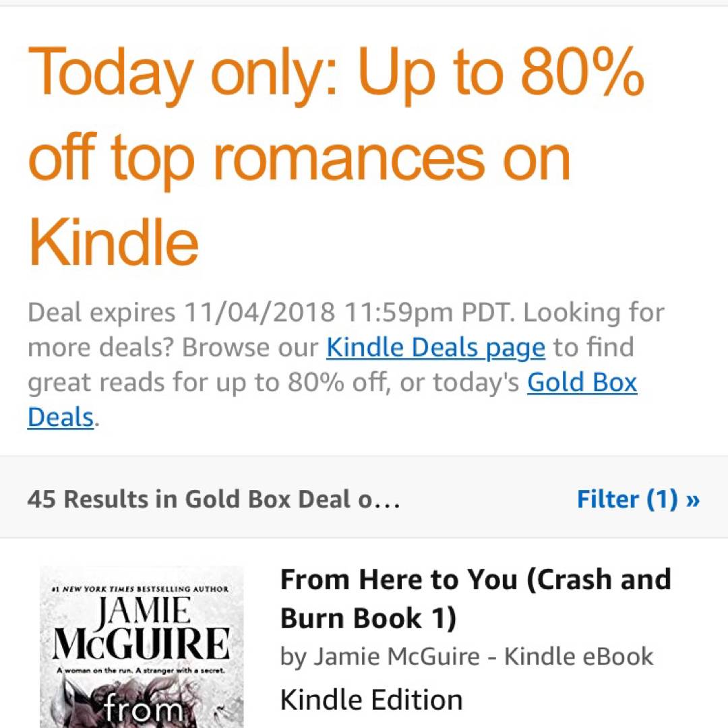Screen dimensions: 728x728
Task: Click the New York Times bestselling author banner
Action: pos(141,589)
